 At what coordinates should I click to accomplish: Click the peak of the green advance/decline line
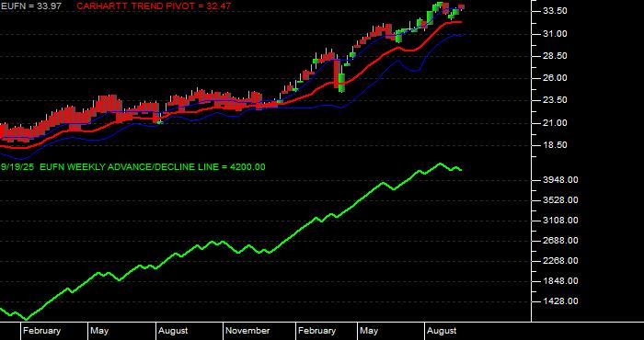[x=440, y=164]
